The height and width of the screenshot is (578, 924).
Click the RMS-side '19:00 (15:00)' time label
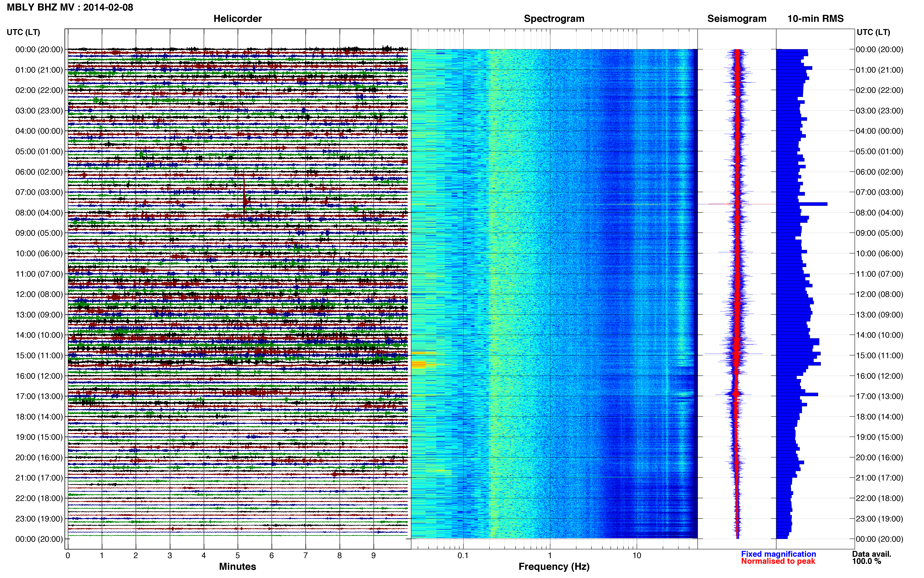point(880,437)
